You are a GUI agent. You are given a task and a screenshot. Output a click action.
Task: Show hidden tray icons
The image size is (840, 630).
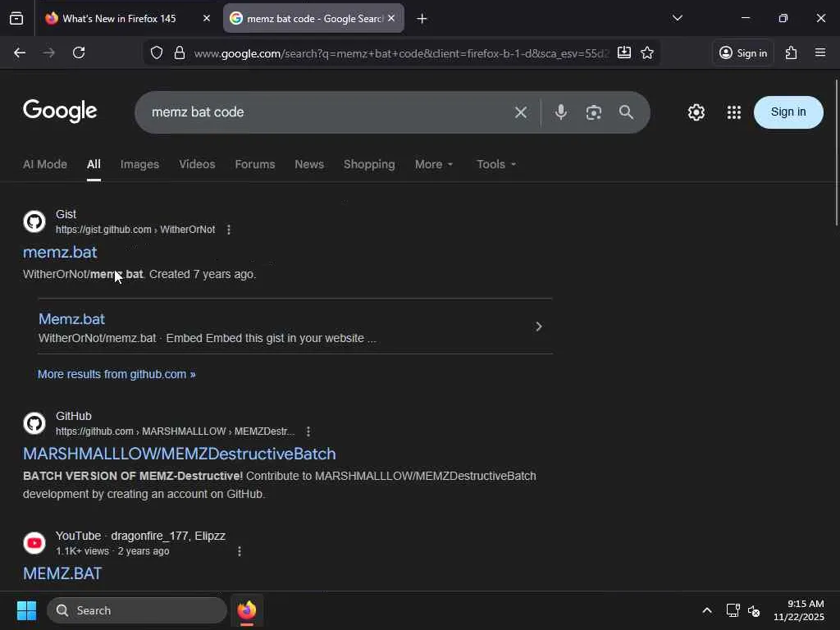pos(707,610)
